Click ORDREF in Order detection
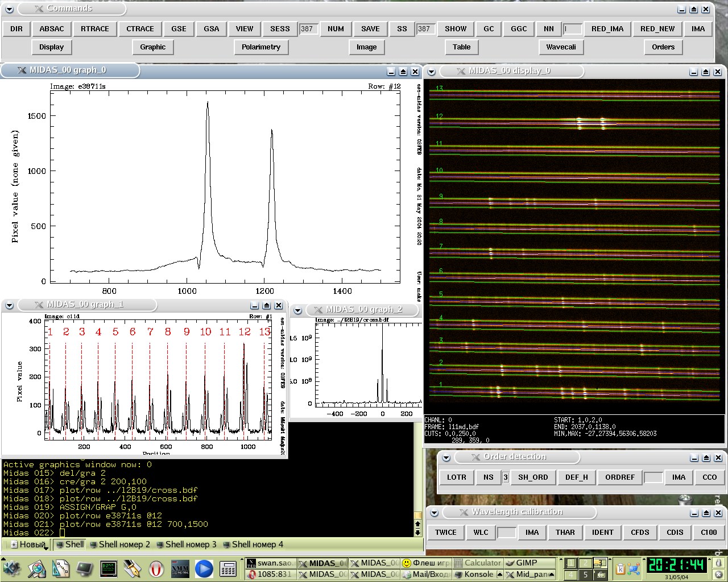Image resolution: width=728 pixels, height=582 pixels. (x=620, y=477)
